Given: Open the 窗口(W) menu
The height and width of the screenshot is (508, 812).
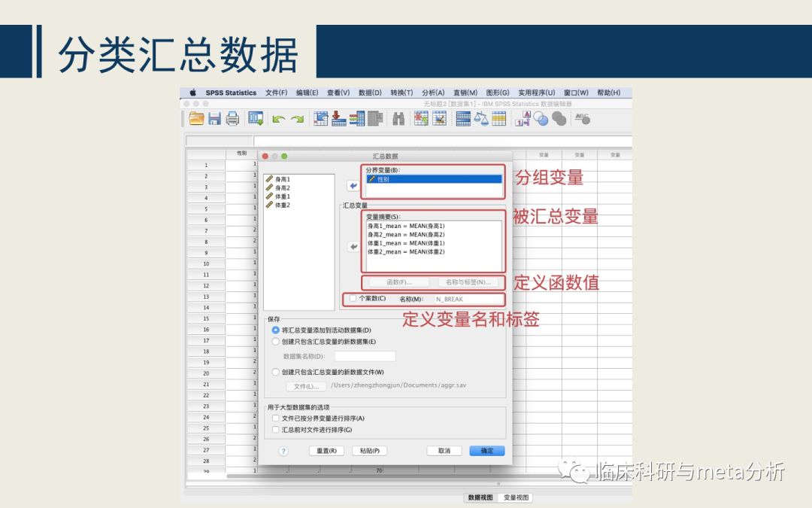Looking at the screenshot, I should (576, 93).
